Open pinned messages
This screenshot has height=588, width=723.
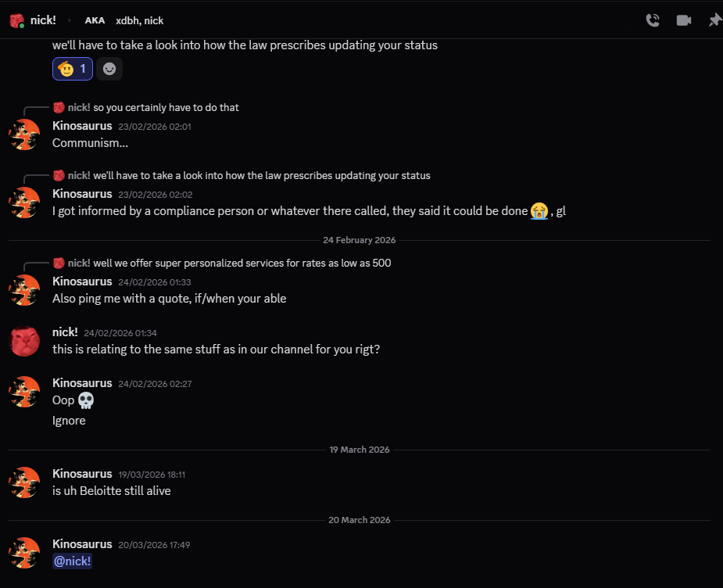pos(714,20)
